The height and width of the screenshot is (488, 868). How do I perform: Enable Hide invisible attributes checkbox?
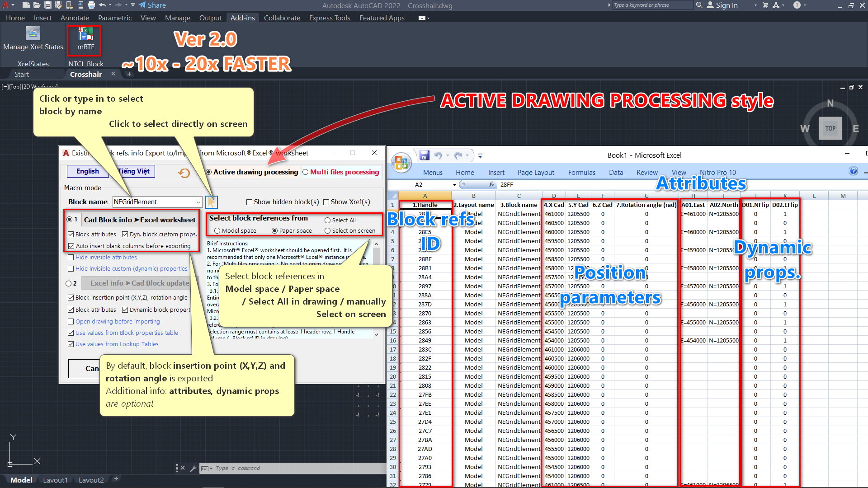click(x=71, y=258)
